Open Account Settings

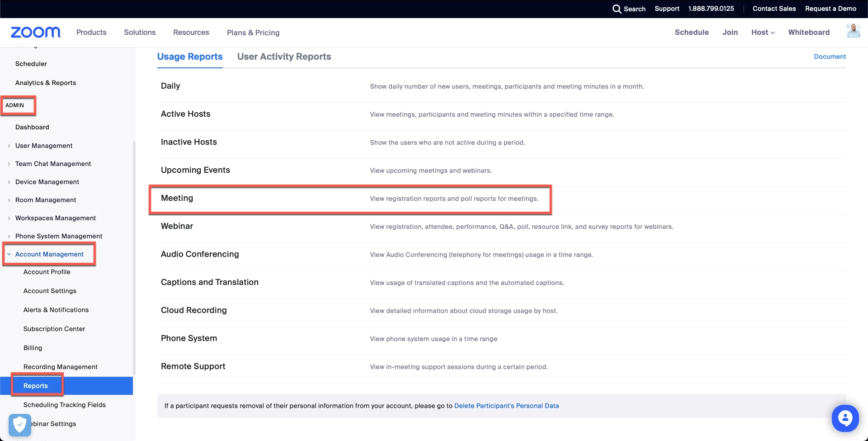[50, 291]
